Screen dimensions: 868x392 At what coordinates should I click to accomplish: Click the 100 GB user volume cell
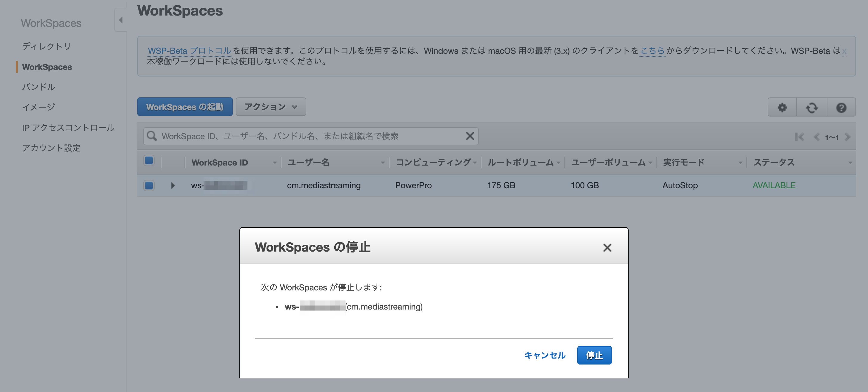coord(585,185)
